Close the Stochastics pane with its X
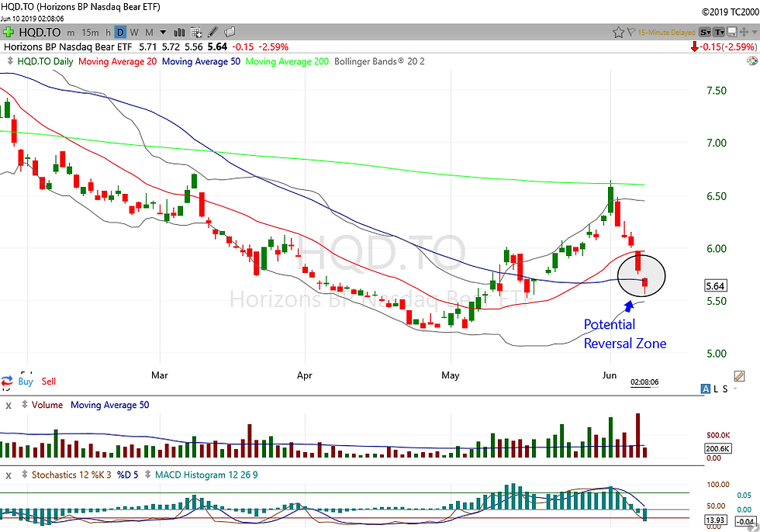The width and height of the screenshot is (760, 532). click(x=9, y=475)
